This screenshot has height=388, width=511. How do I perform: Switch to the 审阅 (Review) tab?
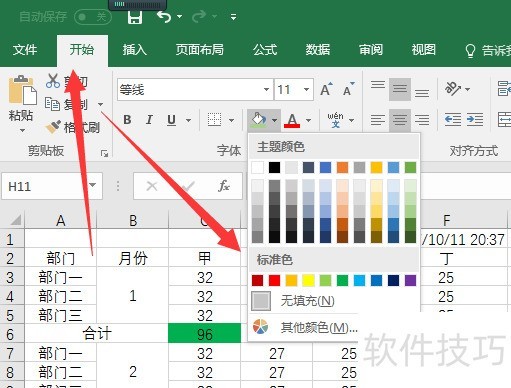tap(371, 50)
